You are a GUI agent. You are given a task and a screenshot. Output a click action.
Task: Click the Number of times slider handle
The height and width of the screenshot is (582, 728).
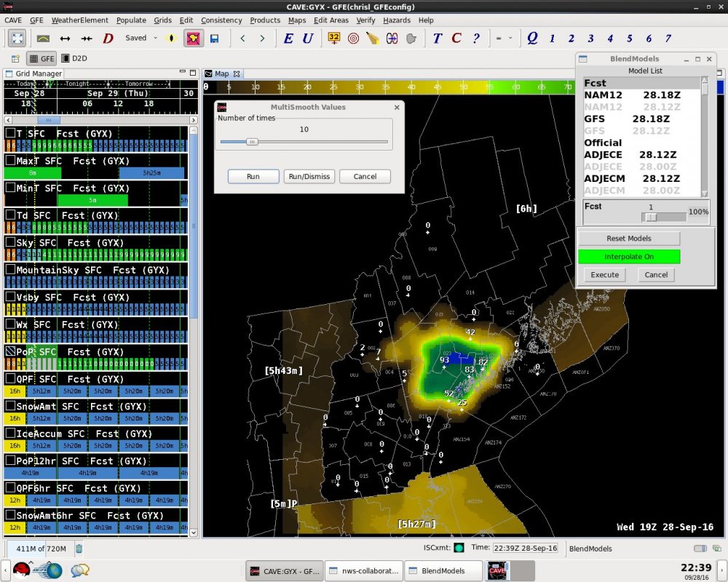[252, 142]
